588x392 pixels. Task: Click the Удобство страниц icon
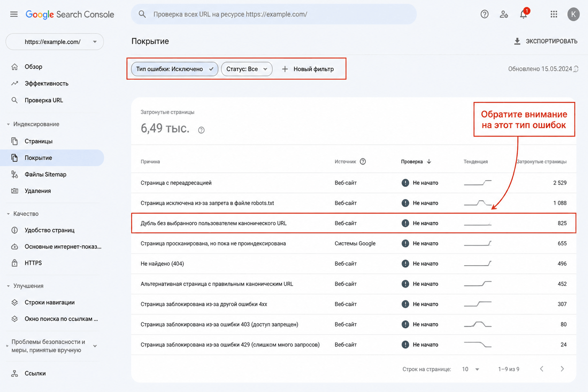pos(15,230)
